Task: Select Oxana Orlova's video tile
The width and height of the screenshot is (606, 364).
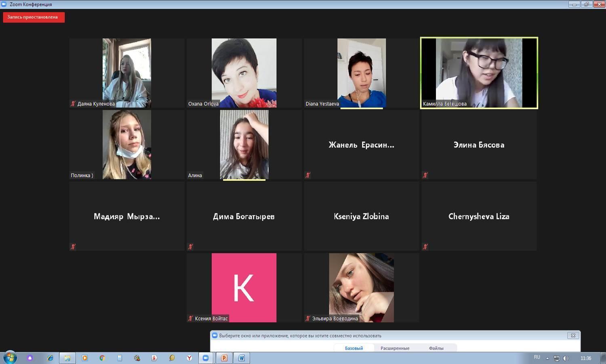Action: click(x=244, y=73)
